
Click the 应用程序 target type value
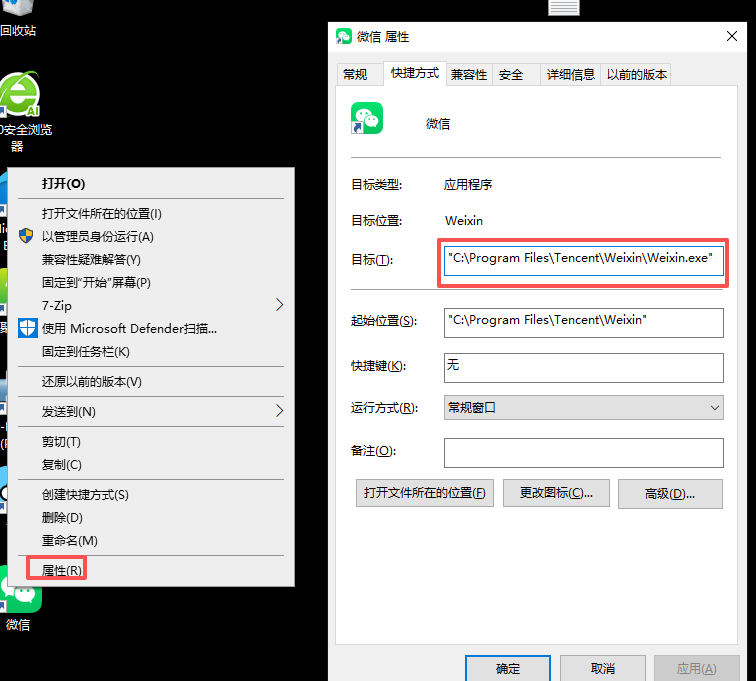pyautogui.click(x=468, y=185)
